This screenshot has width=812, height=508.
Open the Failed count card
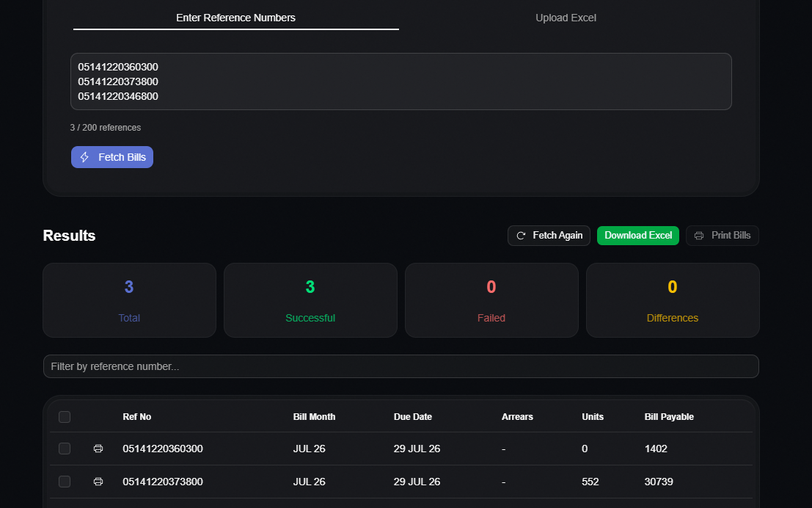click(491, 300)
